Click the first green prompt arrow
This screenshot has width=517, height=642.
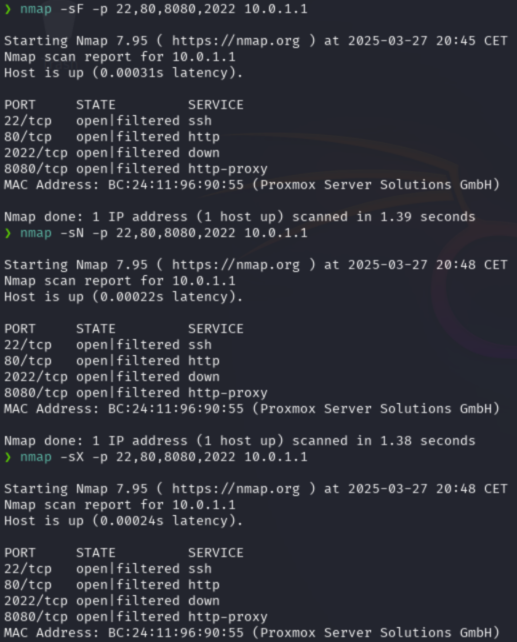[x=8, y=9]
